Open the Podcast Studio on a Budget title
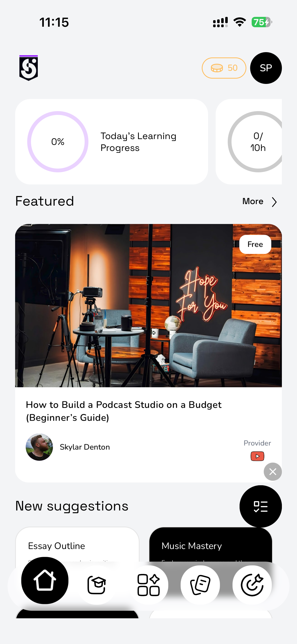 tap(124, 411)
